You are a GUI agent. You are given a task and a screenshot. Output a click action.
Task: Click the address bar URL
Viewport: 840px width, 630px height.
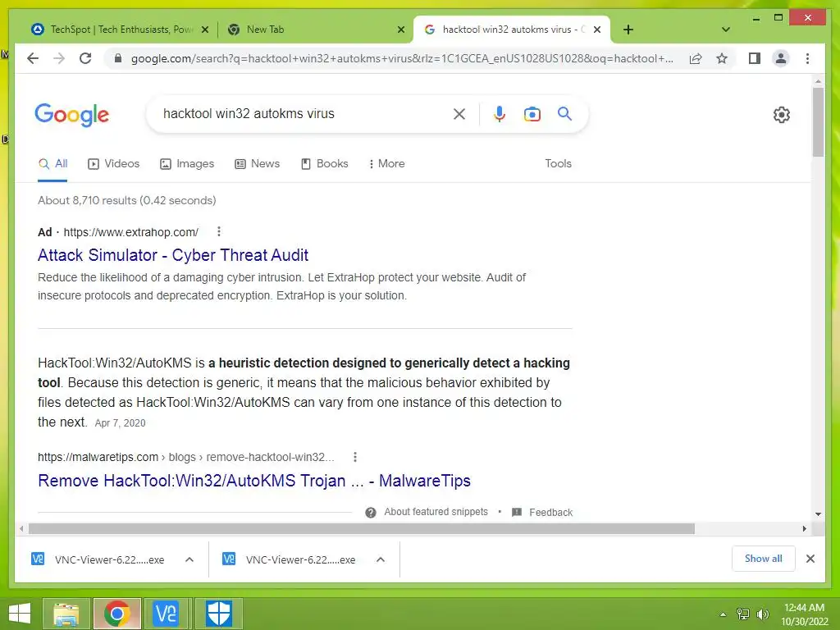coord(402,58)
